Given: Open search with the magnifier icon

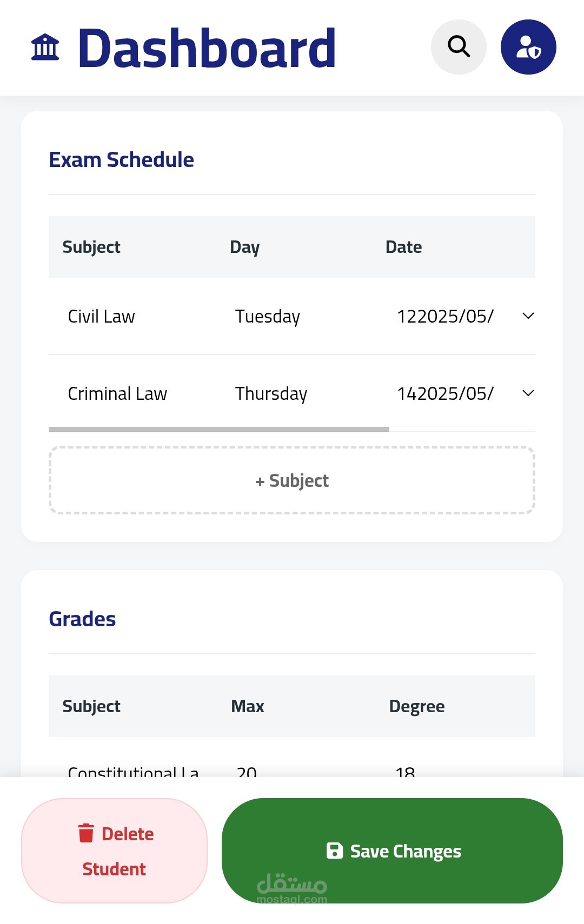Looking at the screenshot, I should click(x=459, y=47).
